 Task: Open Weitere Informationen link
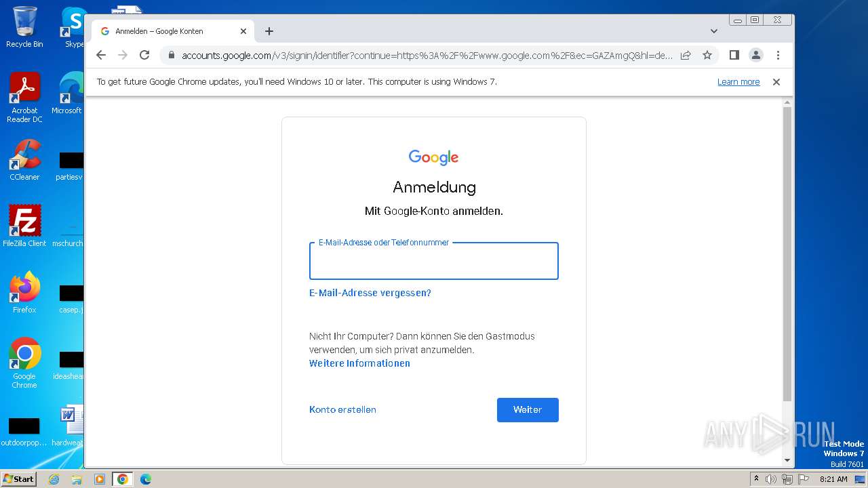click(x=359, y=363)
